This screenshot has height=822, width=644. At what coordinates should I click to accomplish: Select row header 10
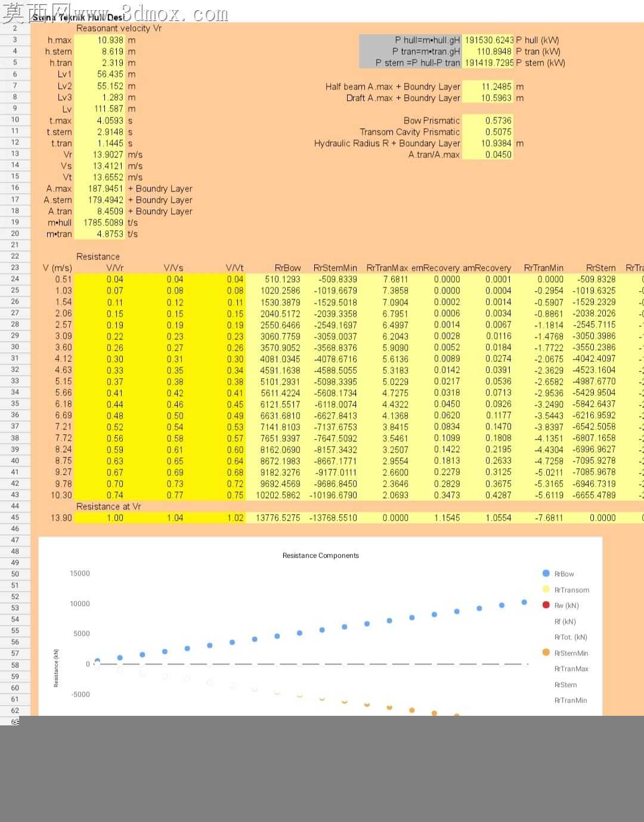point(15,119)
